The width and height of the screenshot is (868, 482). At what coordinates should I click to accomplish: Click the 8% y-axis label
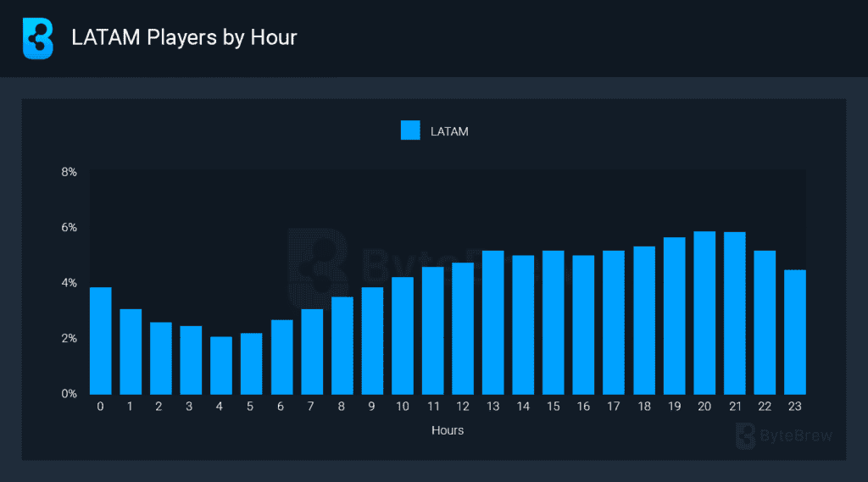tap(69, 172)
